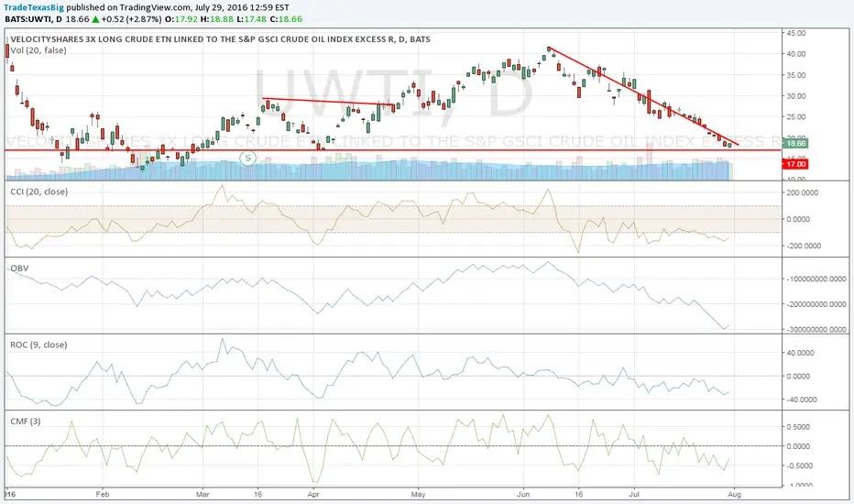854x504 pixels.
Task: Click the L:17.48 low value
Action: coord(252,19)
